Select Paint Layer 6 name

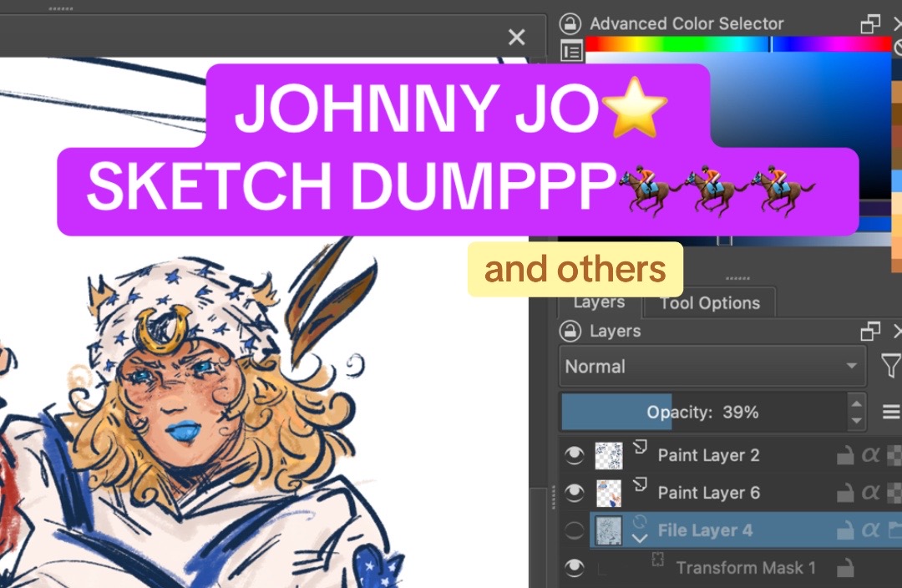pyautogui.click(x=709, y=493)
